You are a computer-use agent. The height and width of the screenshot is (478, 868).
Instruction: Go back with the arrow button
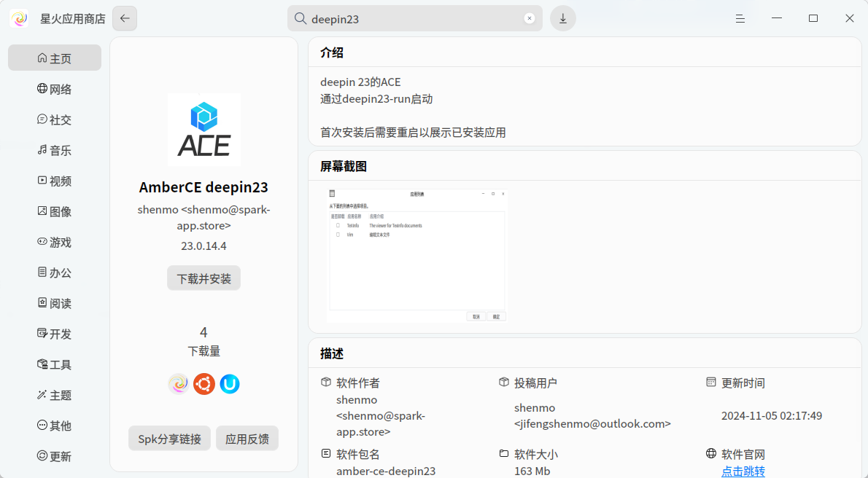(x=125, y=19)
